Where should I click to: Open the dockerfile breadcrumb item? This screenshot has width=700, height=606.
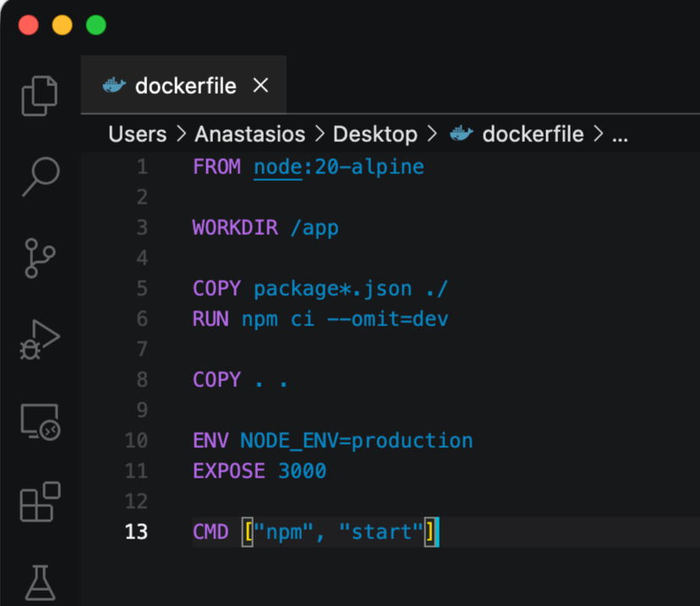click(x=533, y=134)
